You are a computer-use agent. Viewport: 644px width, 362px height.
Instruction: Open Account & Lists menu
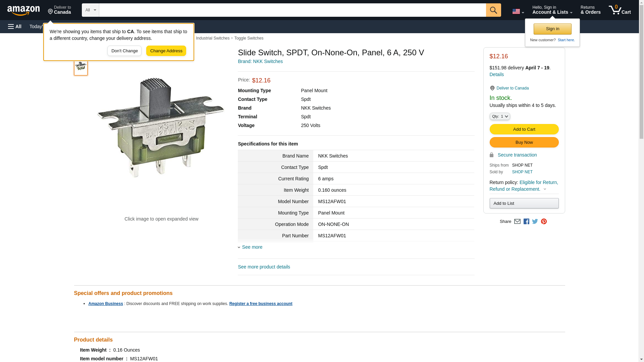tap(552, 10)
